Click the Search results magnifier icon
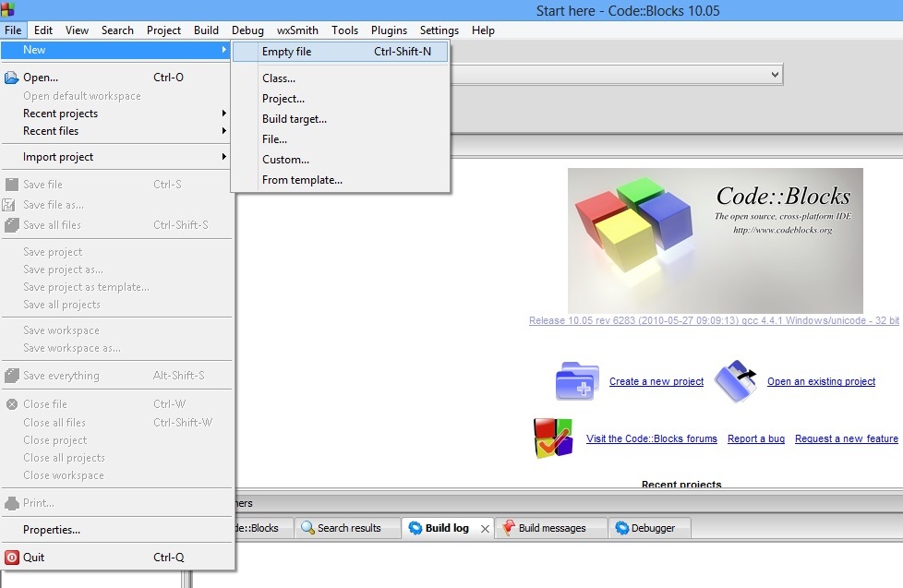903x588 pixels. pos(307,527)
